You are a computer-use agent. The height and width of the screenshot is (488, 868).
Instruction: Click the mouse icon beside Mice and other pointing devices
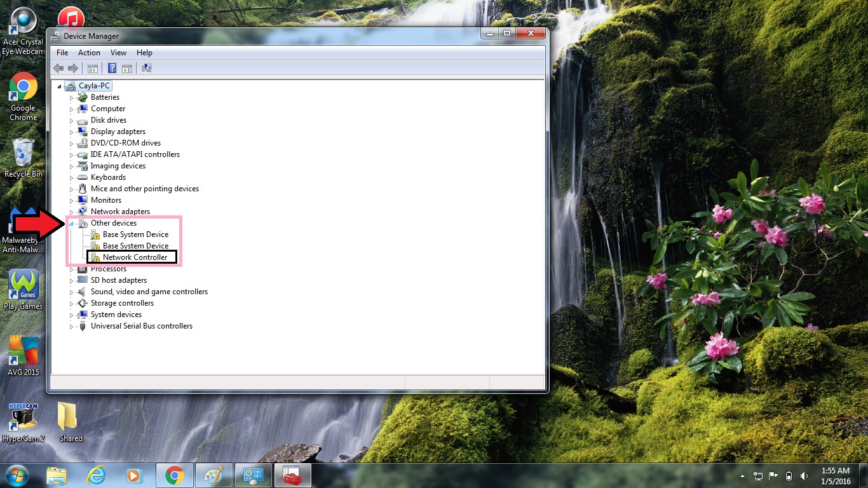pos(82,189)
